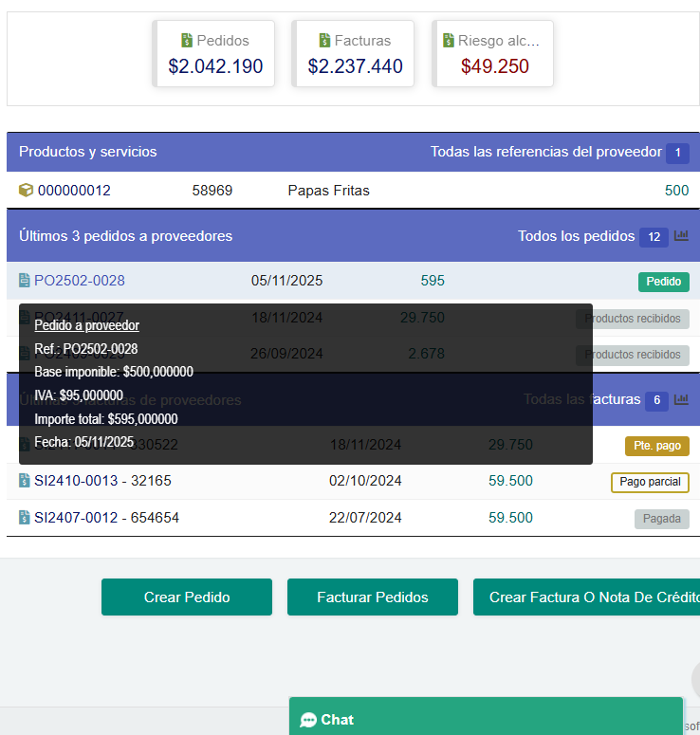This screenshot has height=735, width=700.
Task: Open product reference 000000012
Action: [74, 191]
